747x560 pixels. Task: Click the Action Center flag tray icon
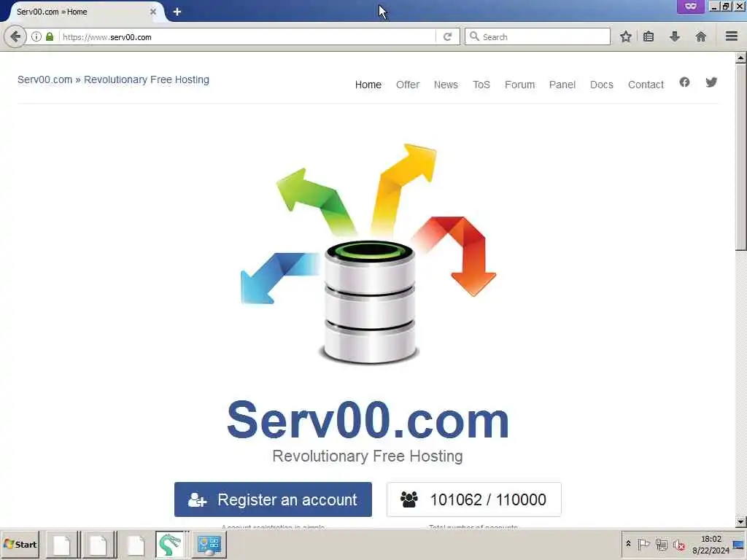pyautogui.click(x=643, y=544)
